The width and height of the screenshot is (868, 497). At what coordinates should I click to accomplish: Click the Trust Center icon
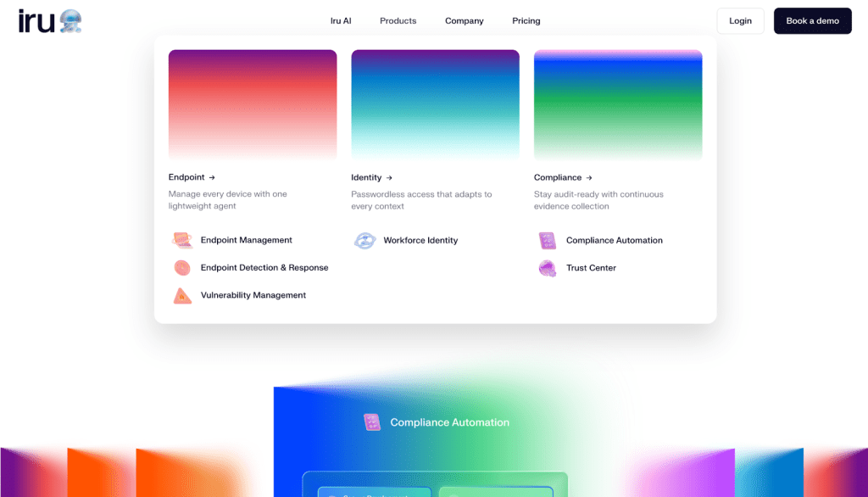pyautogui.click(x=547, y=268)
